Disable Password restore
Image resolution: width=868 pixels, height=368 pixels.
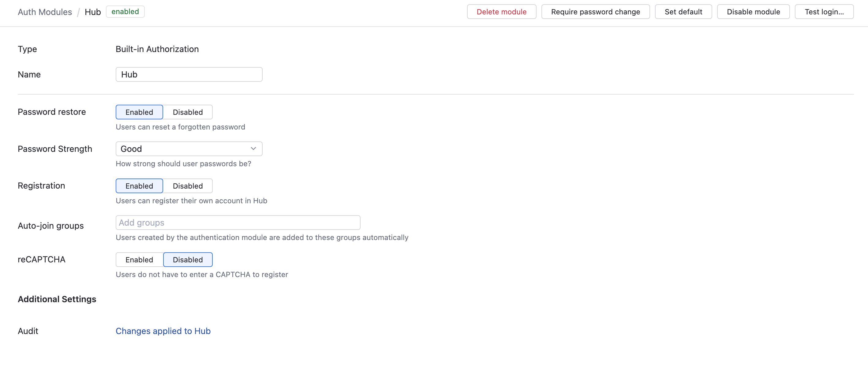pyautogui.click(x=188, y=112)
